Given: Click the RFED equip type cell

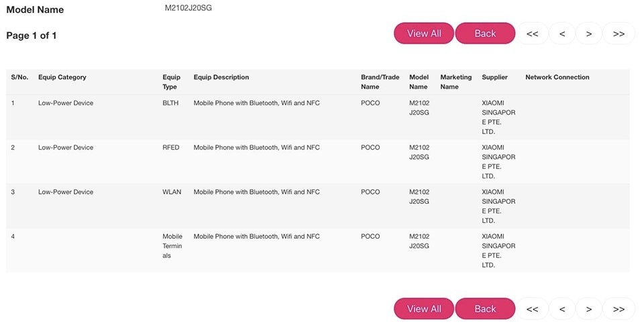Looking at the screenshot, I should [171, 148].
